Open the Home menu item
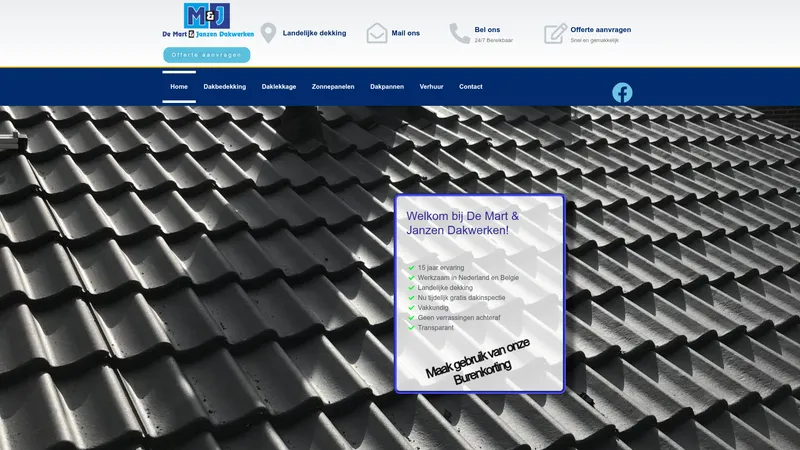 [179, 87]
